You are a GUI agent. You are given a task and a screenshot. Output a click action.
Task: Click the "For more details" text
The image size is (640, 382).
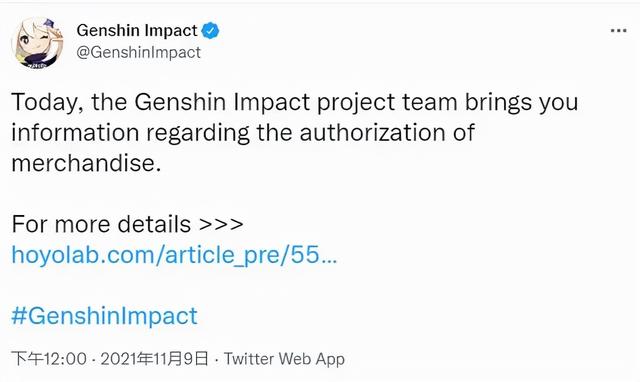point(101,224)
